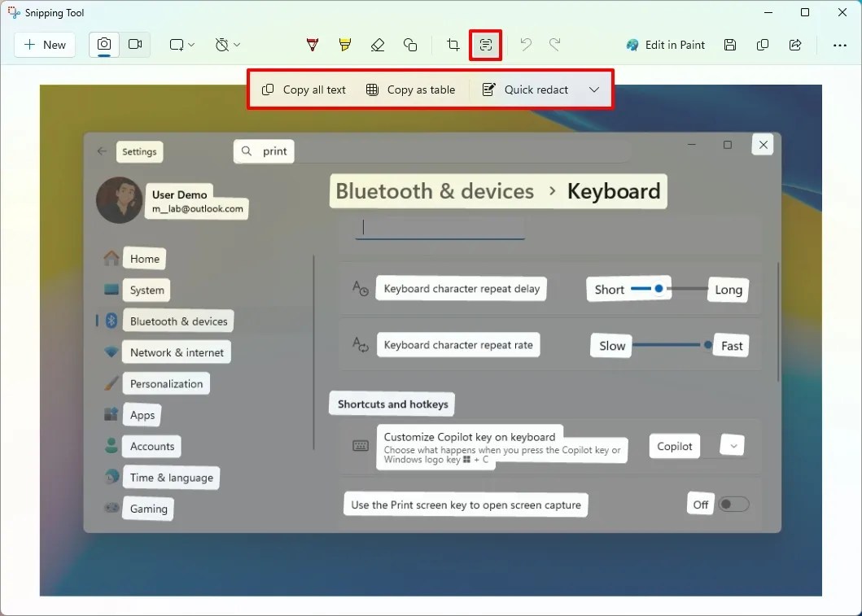Select 'Customize Copilot key on keyboard' text
The height and width of the screenshot is (616, 862).
pyautogui.click(x=470, y=437)
